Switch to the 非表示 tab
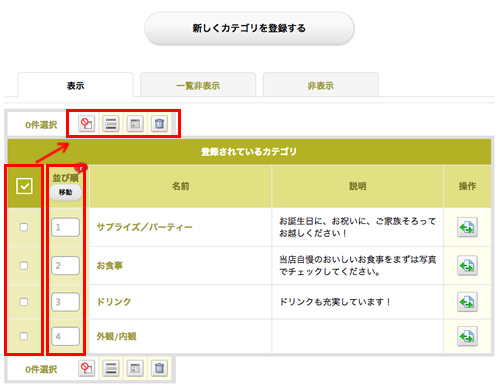 (321, 85)
